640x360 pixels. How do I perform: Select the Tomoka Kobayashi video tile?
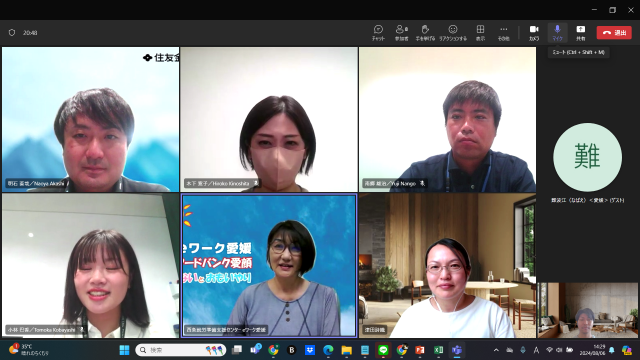point(91,266)
